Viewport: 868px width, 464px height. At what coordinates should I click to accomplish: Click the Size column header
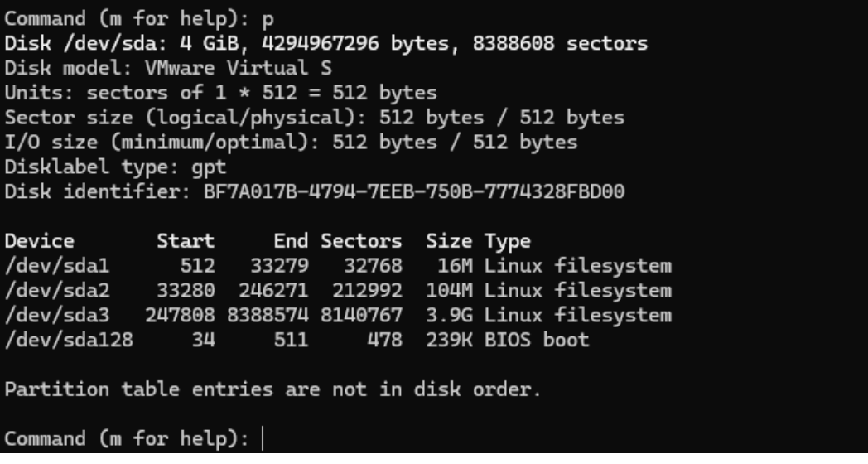click(x=449, y=242)
